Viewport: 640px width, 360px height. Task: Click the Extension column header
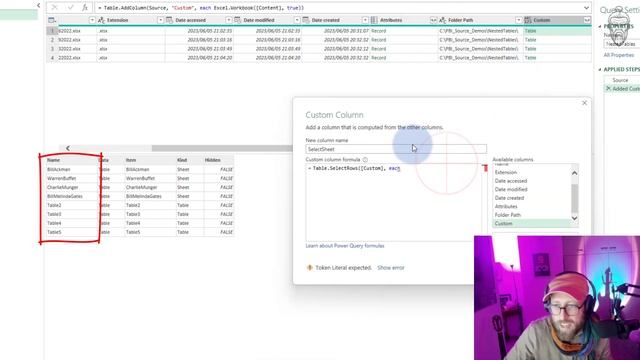131,20
